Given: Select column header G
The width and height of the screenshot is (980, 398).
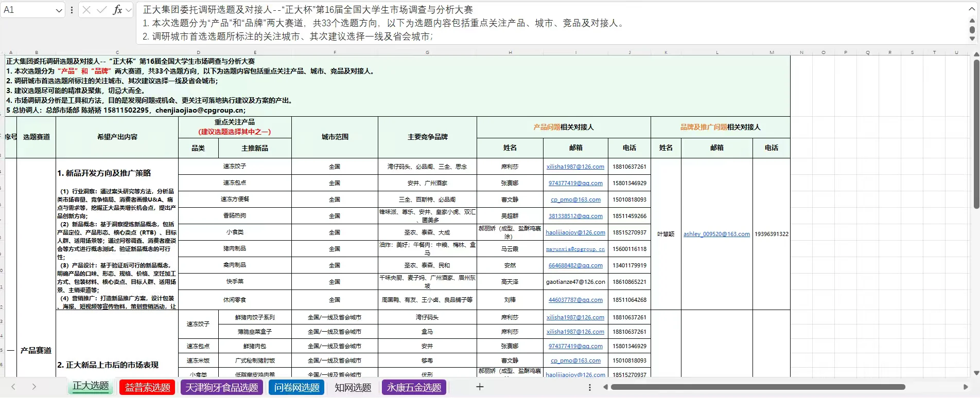Looking at the screenshot, I should tap(427, 52).
